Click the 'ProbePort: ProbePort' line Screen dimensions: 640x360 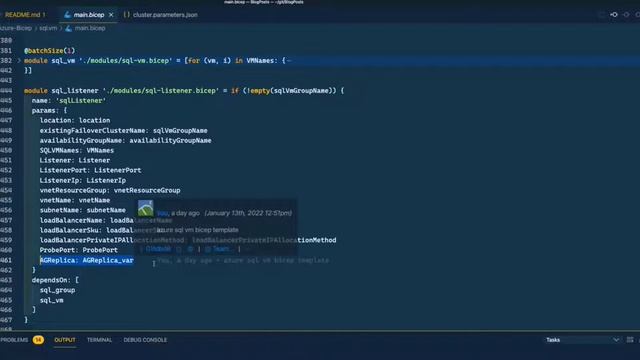(x=78, y=250)
